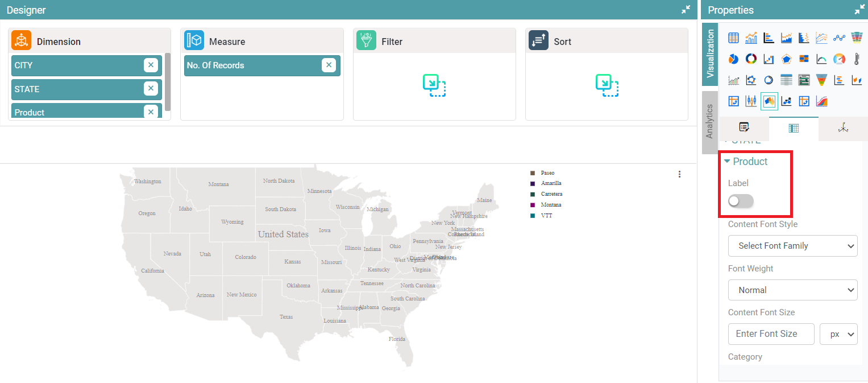Select the speedometer gauge chart icon
This screenshot has width=868, height=383.
tap(839, 59)
